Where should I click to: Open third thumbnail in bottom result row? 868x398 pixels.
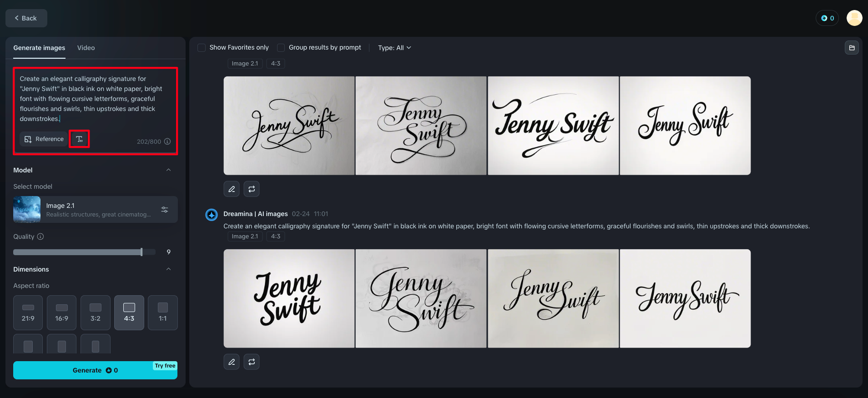[553, 298]
